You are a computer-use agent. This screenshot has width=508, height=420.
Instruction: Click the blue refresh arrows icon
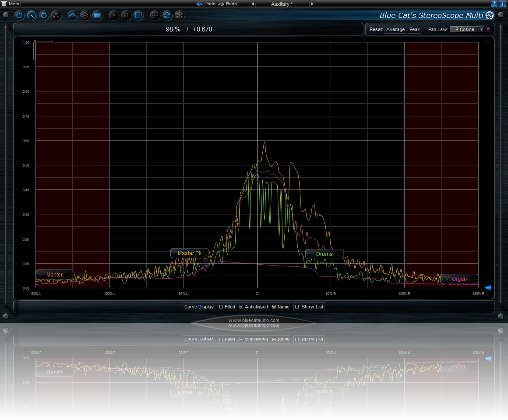167,16
